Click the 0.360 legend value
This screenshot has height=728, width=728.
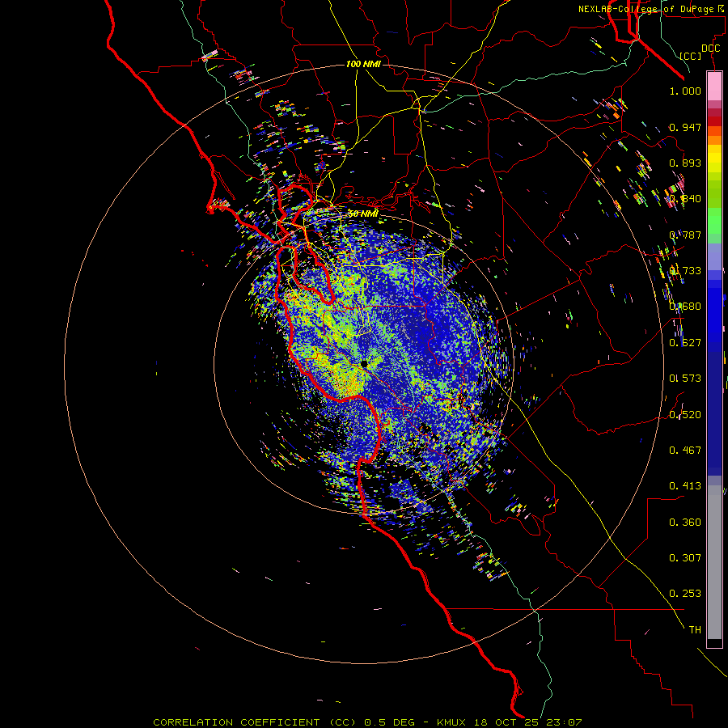(685, 523)
